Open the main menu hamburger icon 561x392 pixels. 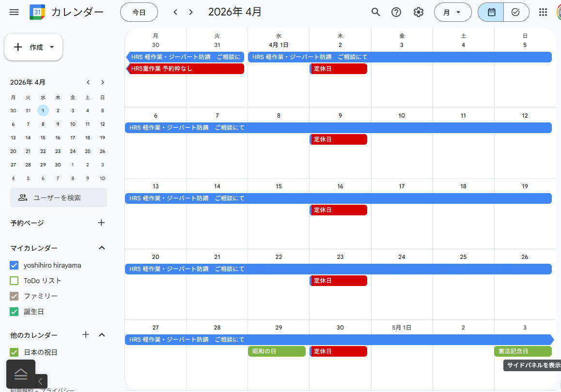pyautogui.click(x=14, y=12)
